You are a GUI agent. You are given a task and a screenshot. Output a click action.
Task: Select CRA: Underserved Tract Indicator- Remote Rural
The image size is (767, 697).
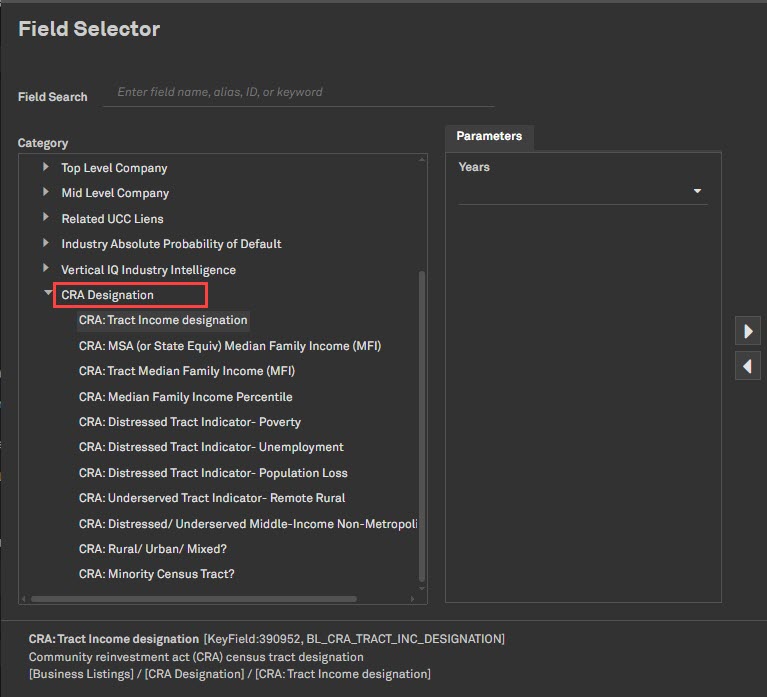212,498
